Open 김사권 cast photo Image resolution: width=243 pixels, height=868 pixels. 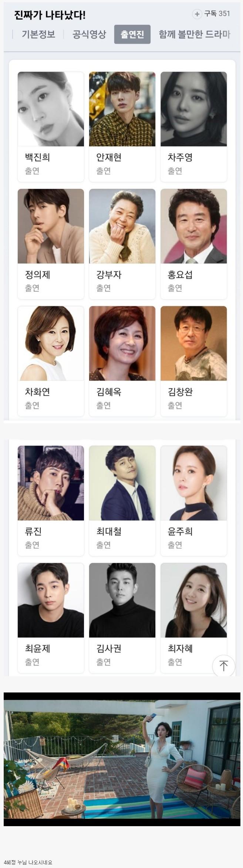click(122, 600)
